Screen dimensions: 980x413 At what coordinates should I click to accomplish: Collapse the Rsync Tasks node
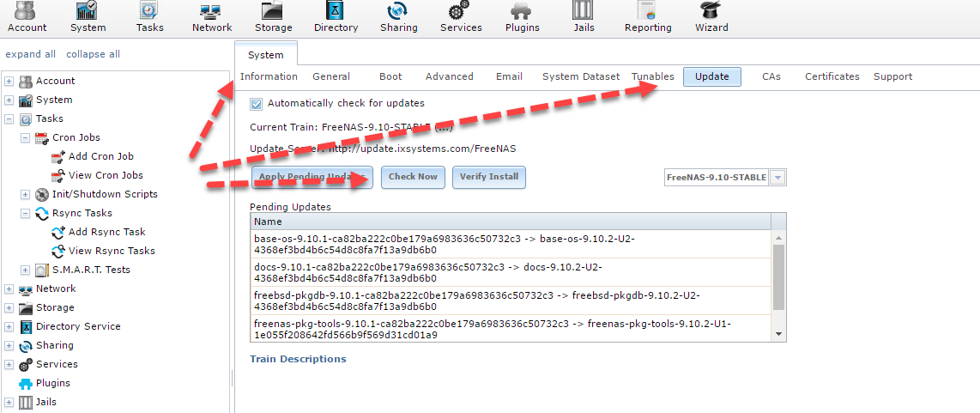pyautogui.click(x=26, y=213)
